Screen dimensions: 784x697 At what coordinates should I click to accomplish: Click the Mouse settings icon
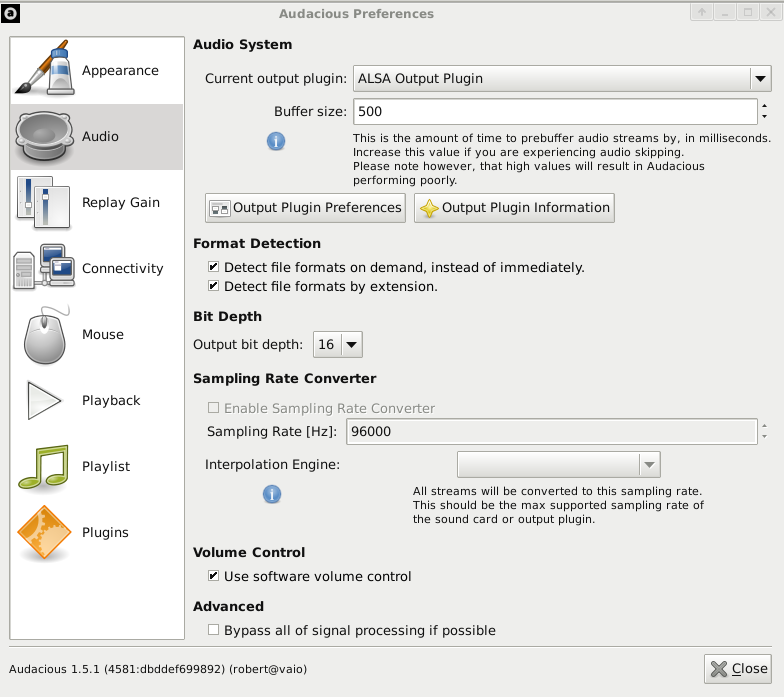pyautogui.click(x=45, y=334)
